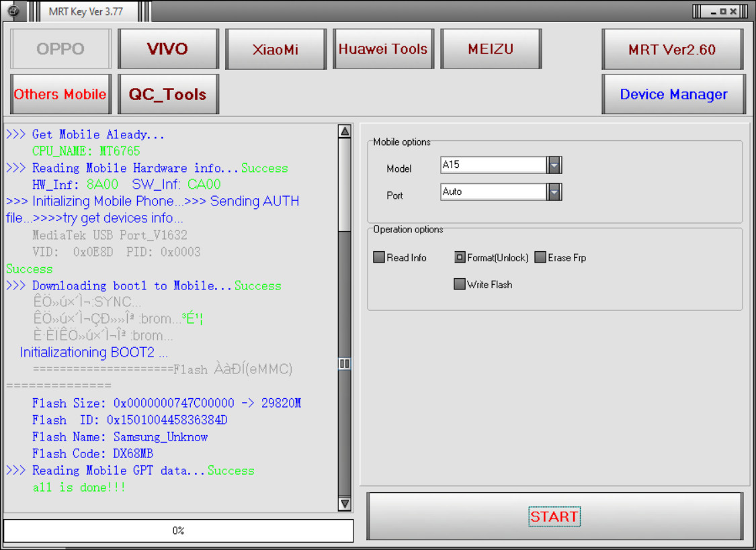Image resolution: width=756 pixels, height=550 pixels.
Task: Click the 0% progress bar
Action: click(178, 531)
